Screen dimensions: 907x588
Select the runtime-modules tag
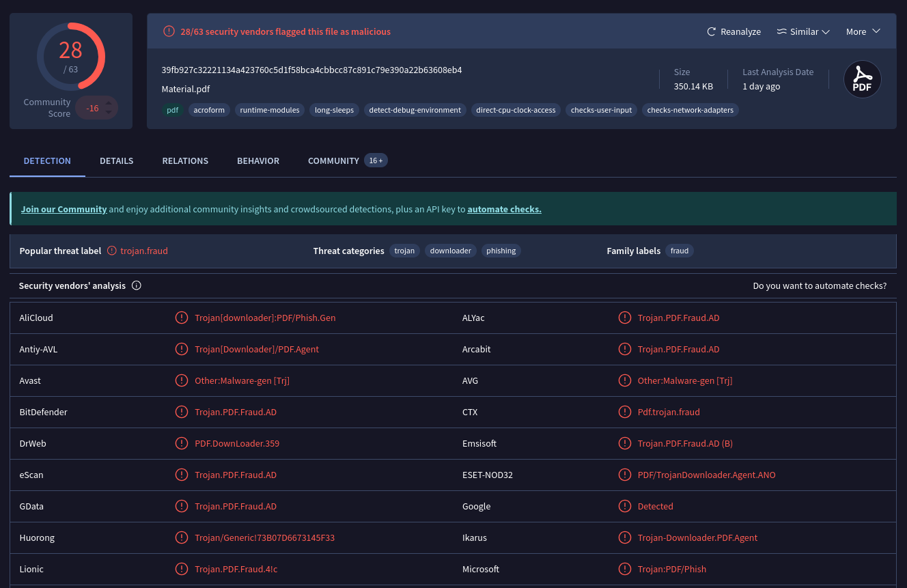270,110
